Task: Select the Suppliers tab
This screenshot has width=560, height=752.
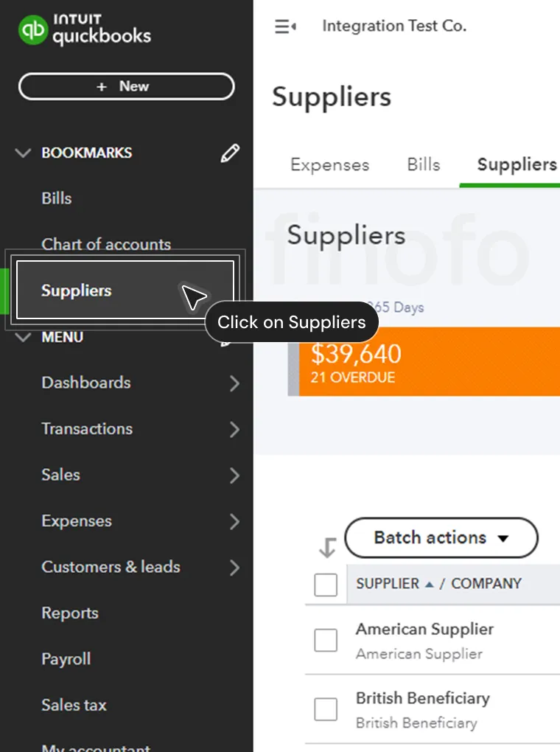Action: click(517, 164)
